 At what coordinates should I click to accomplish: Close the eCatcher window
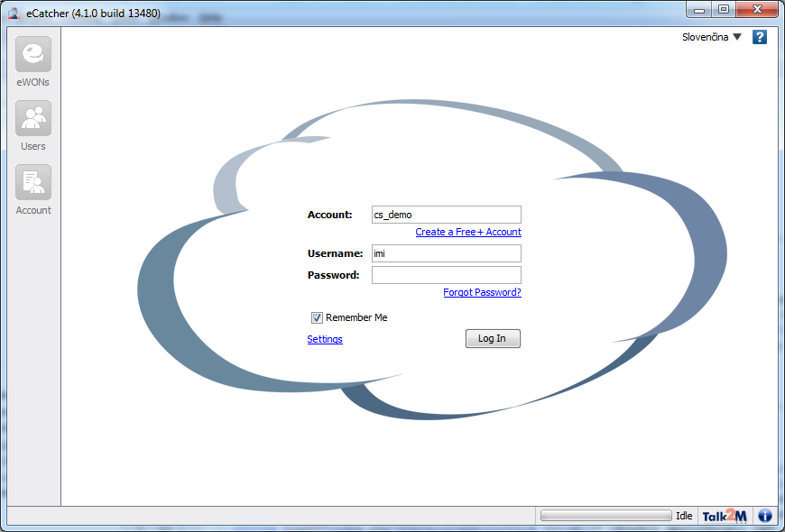(757, 9)
